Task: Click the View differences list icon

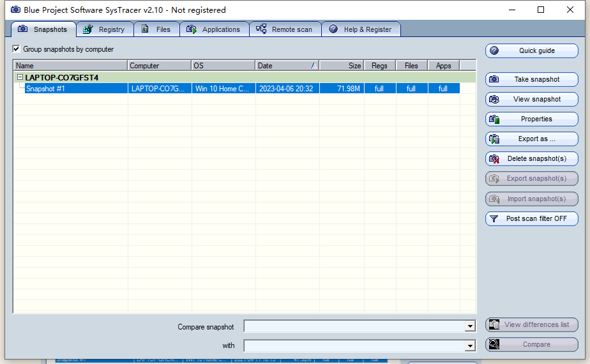Action: point(494,324)
